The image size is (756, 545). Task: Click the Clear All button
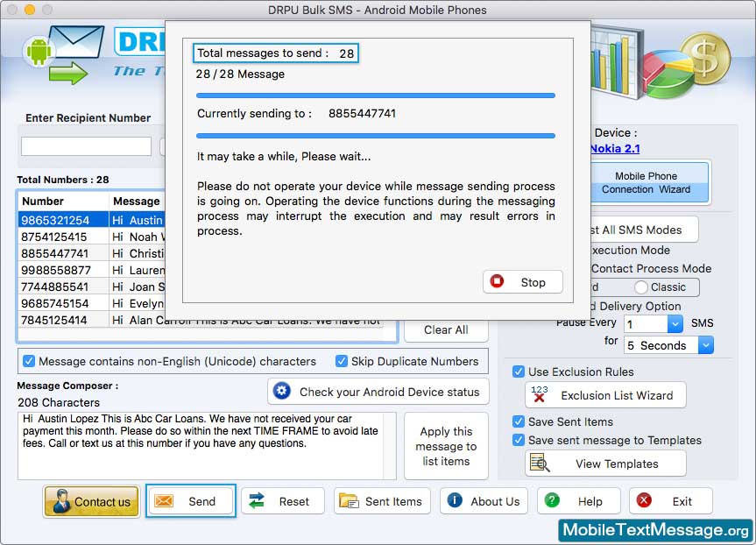click(x=446, y=330)
